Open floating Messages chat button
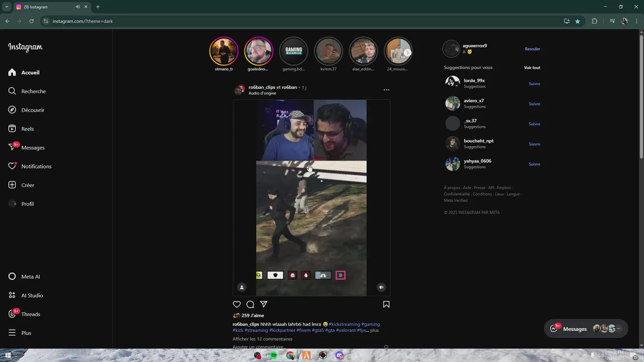644x362 pixels. point(586,329)
